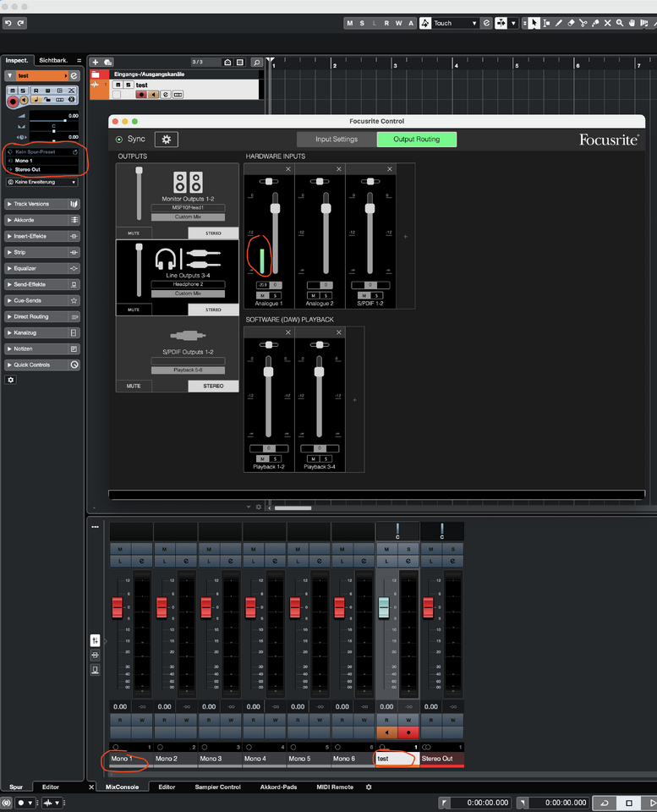Screen dimensions: 657x812
Task: Mute the S/PDIF Outputs 1-2
Action: pyautogui.click(x=134, y=386)
